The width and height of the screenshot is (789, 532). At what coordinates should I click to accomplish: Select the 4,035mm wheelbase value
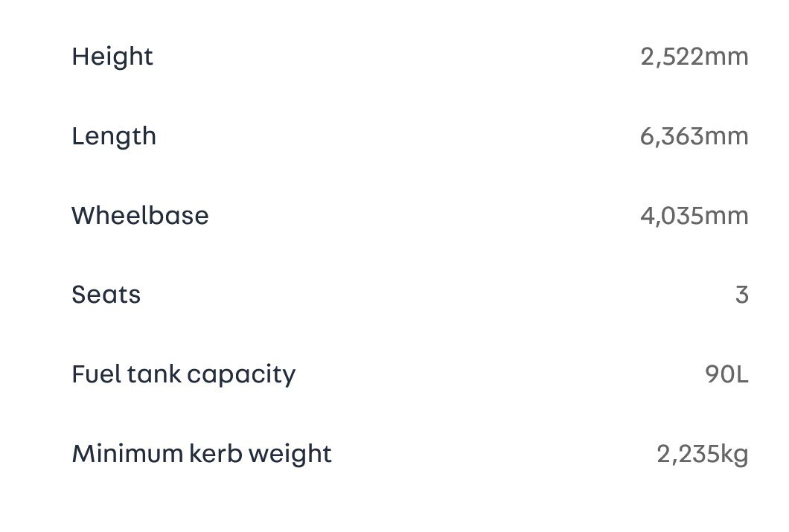click(694, 216)
